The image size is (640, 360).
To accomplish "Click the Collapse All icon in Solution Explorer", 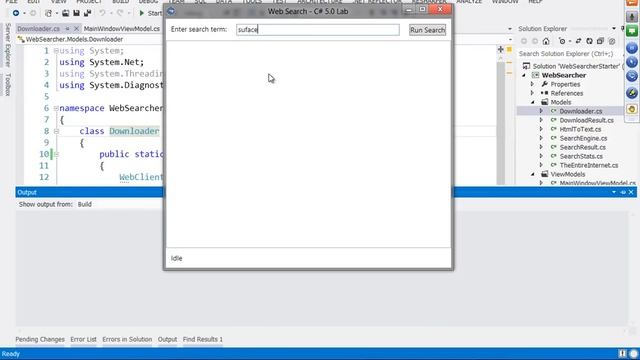I will tap(600, 41).
